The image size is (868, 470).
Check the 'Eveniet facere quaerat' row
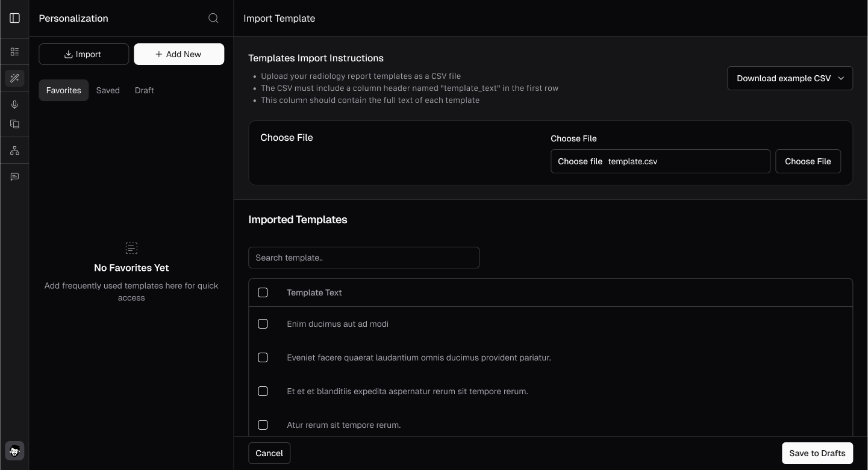pyautogui.click(x=263, y=357)
